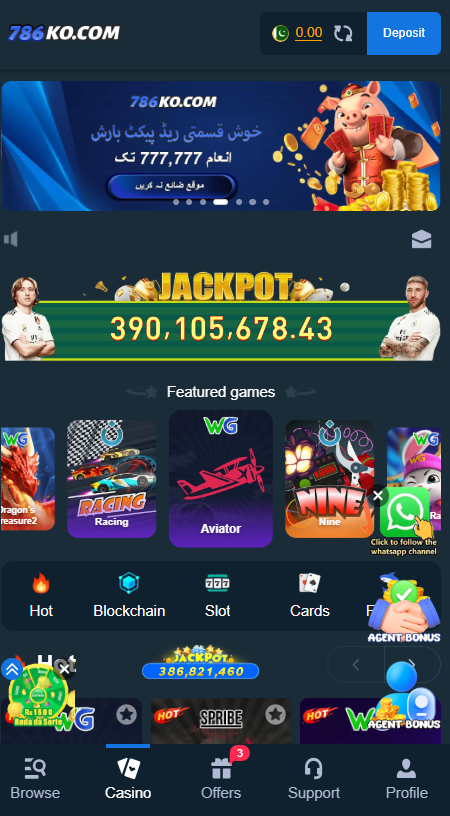
Task: Close the WhatsApp floating widget
Action: pos(378,496)
